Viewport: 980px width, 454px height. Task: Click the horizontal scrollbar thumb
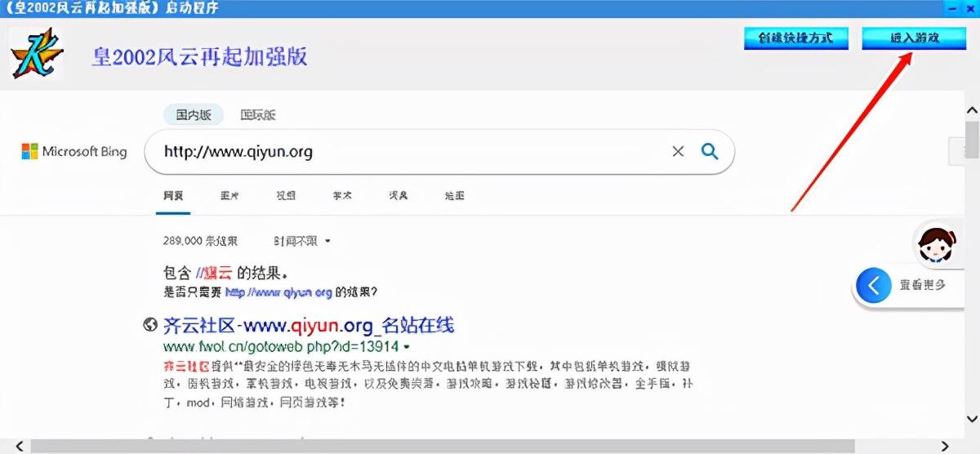(x=442, y=447)
